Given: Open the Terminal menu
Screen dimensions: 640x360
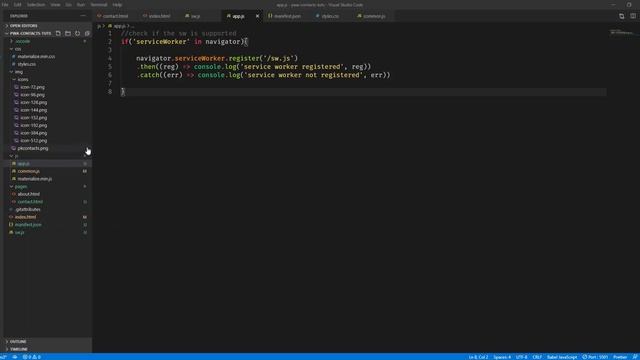Looking at the screenshot, I should click(99, 5).
